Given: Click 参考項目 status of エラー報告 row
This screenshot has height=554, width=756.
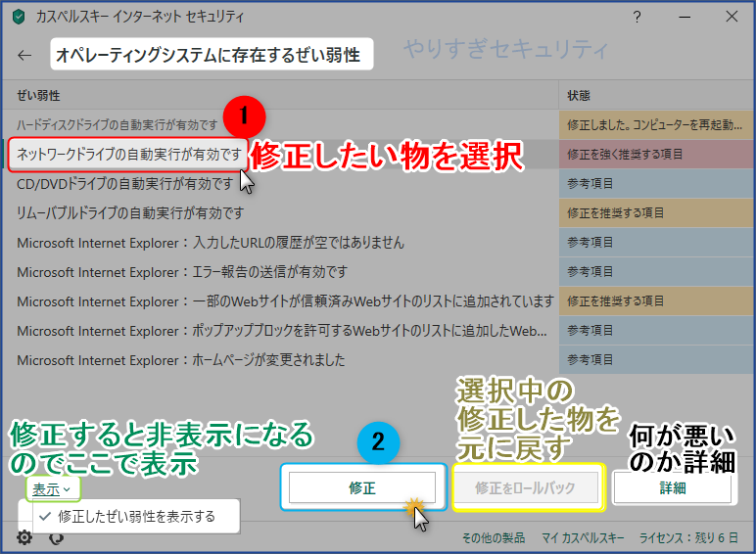Looking at the screenshot, I should pos(656,272).
